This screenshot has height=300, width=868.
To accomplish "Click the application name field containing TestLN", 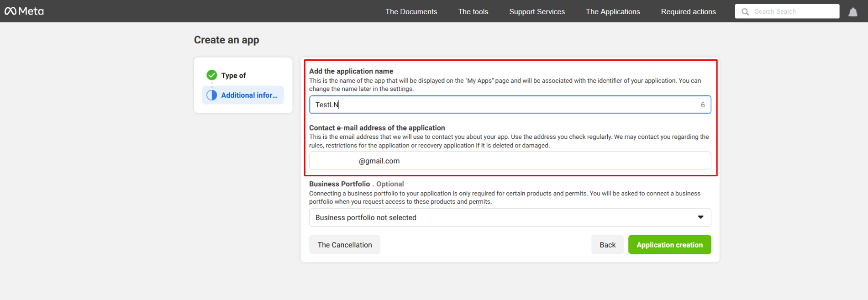I will point(502,105).
